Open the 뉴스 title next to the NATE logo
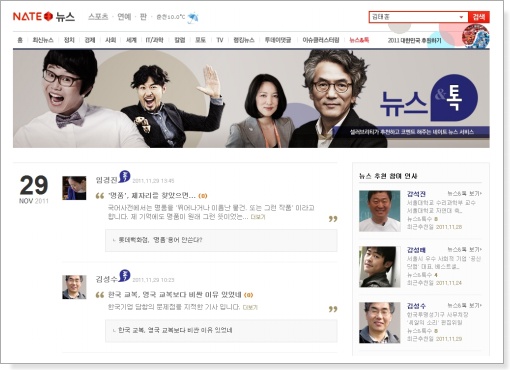Viewport: 510px width, 370px height. [x=65, y=16]
